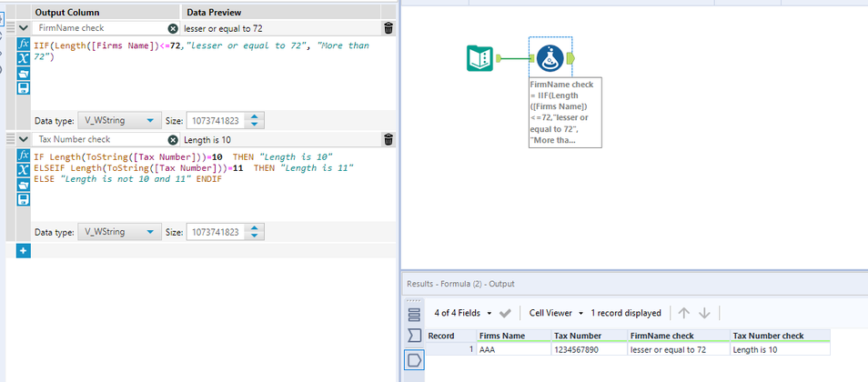Open functions list for FirmName check
Image resolution: width=868 pixels, height=382 pixels.
(24, 44)
